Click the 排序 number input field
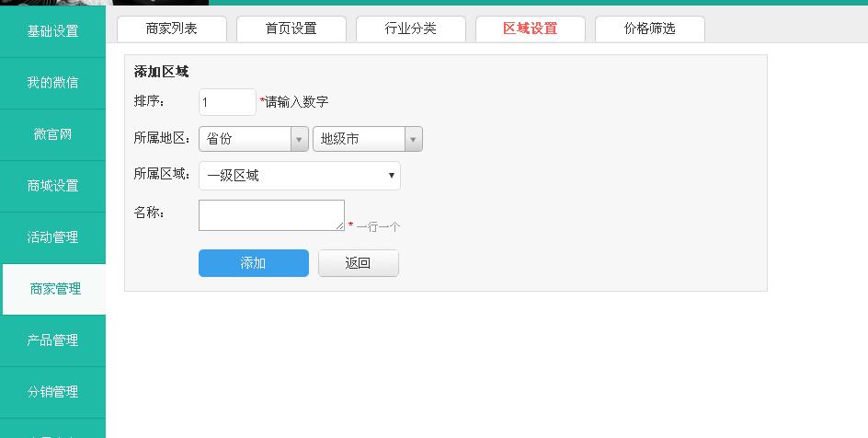868x438 pixels. pyautogui.click(x=227, y=102)
